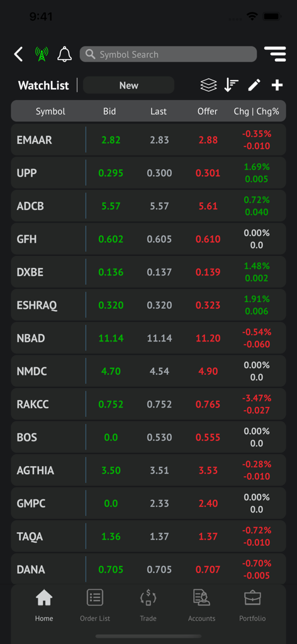Tap the battery status bar icon

pyautogui.click(x=272, y=16)
